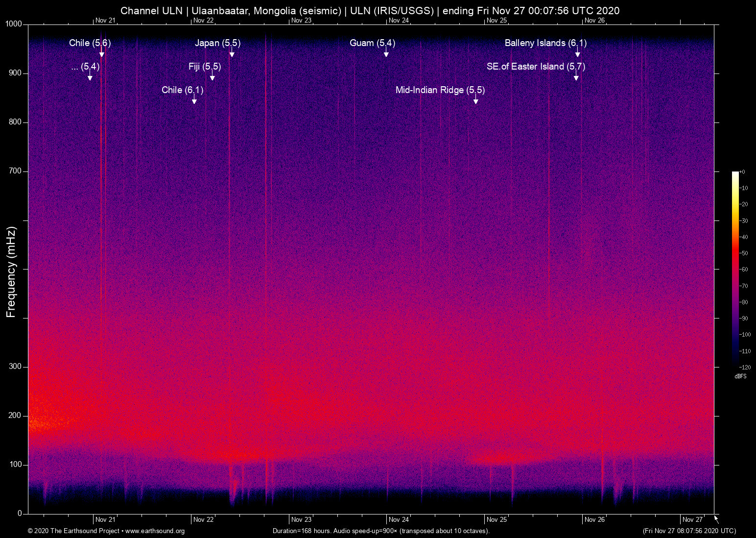Select the SE.of Easter Island (5.7) arrow
The image size is (756, 538).
pyautogui.click(x=576, y=77)
